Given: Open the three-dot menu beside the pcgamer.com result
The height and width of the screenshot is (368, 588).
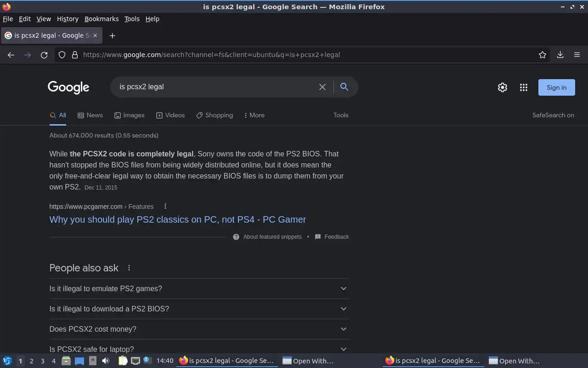Looking at the screenshot, I should [165, 207].
